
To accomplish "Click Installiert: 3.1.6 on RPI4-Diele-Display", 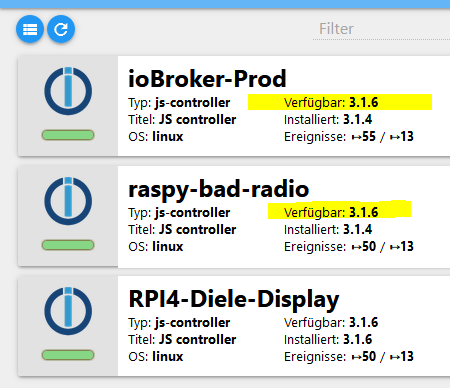I will [x=328, y=339].
